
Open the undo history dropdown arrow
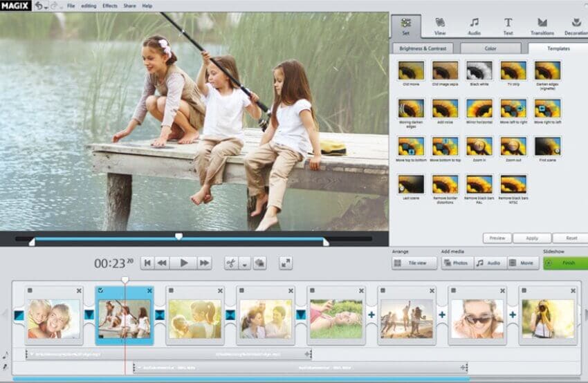click(46, 7)
